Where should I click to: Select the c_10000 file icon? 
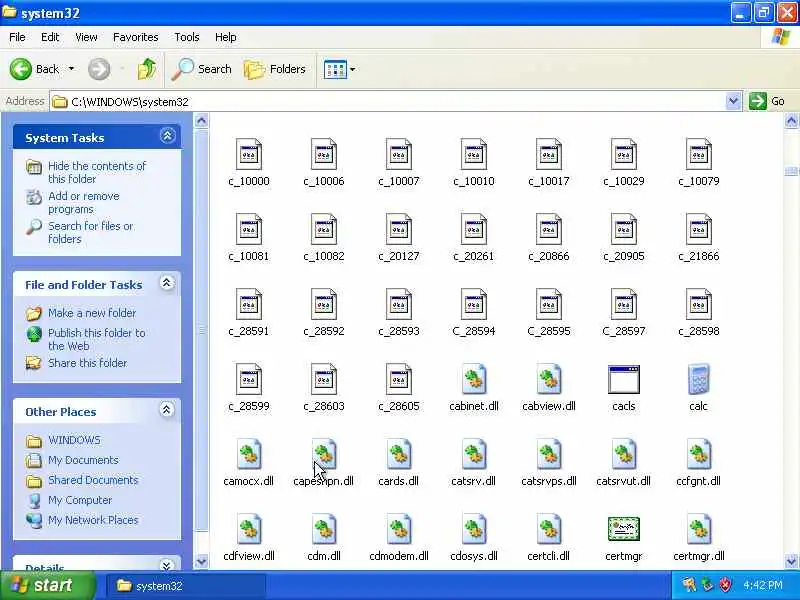249,155
